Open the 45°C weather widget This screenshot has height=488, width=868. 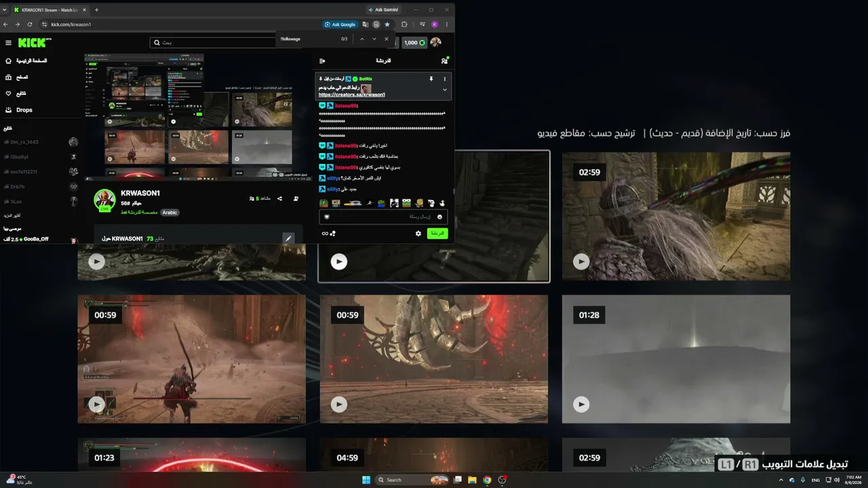point(18,480)
